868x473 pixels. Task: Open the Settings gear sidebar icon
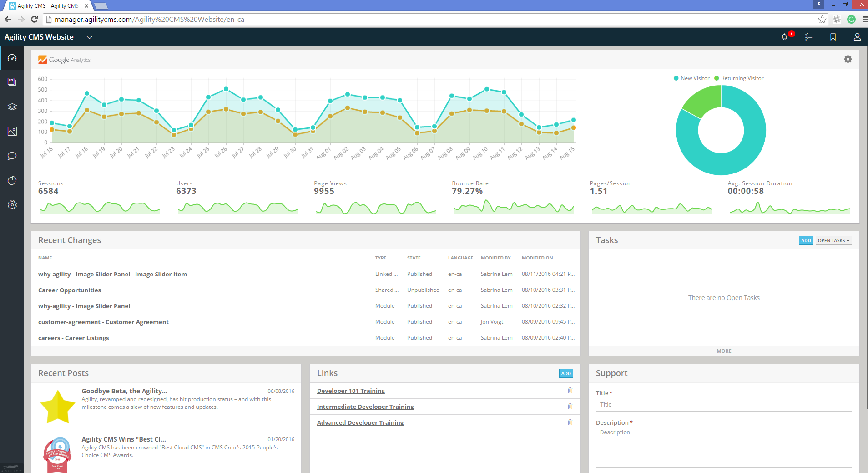click(12, 205)
